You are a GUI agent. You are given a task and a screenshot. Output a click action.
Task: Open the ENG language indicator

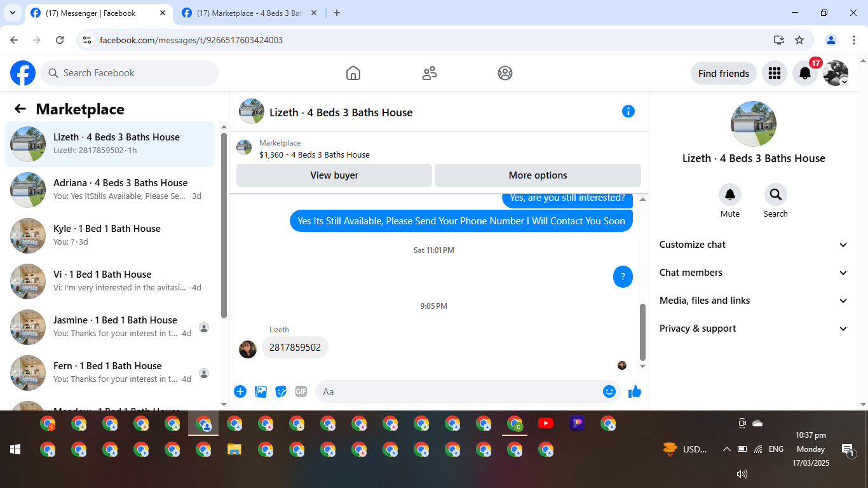pos(776,449)
